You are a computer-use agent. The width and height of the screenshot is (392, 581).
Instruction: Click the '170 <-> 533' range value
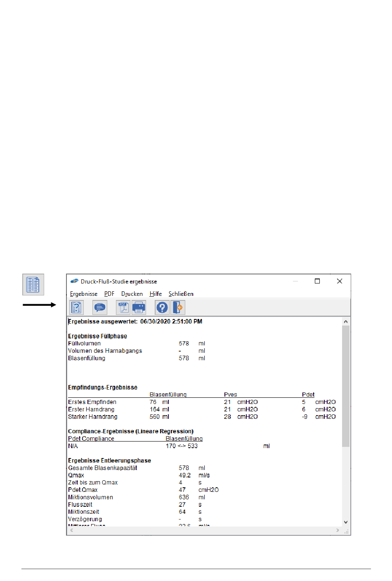pos(182,446)
